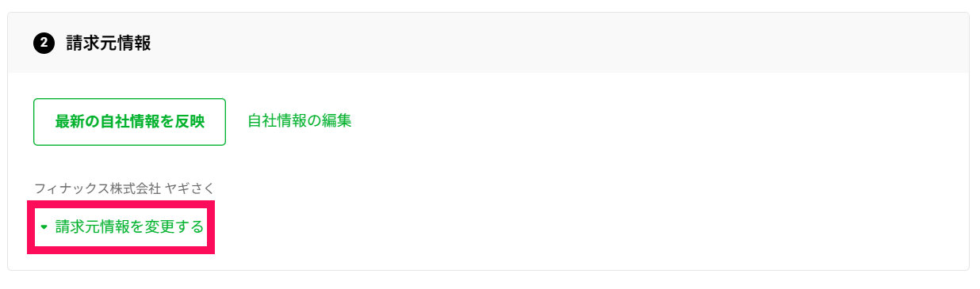Click the step 2 indicator next to 請求元情報
980x289 pixels.
(x=44, y=43)
